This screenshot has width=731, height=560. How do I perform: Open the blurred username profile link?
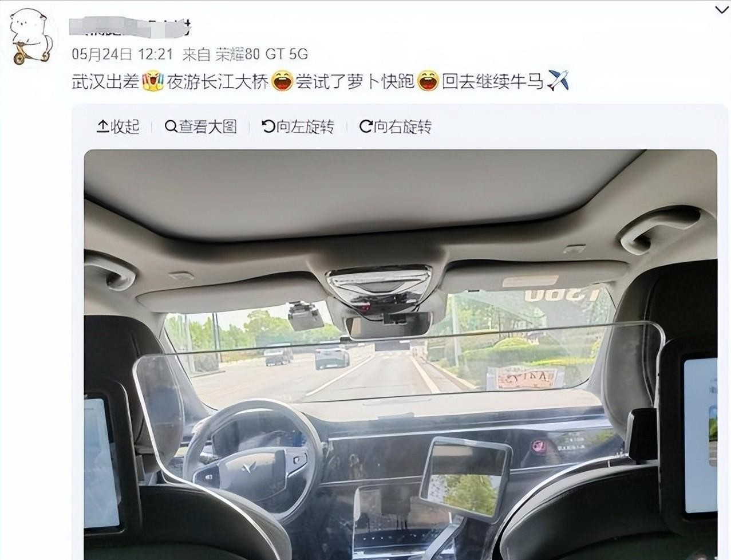coord(129,26)
